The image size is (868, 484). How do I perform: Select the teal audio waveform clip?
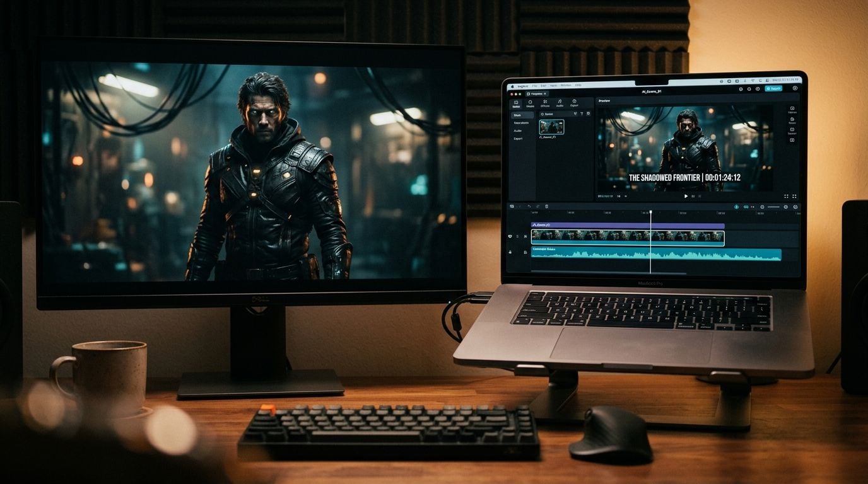coord(656,254)
